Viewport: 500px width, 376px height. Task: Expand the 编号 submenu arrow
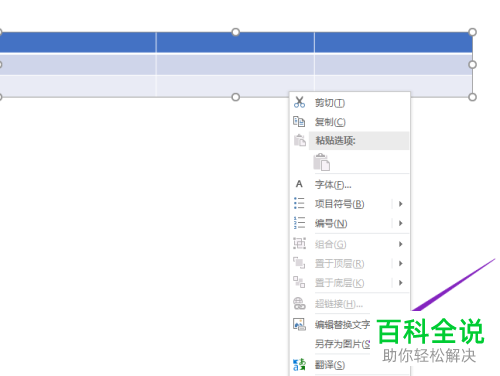click(401, 223)
